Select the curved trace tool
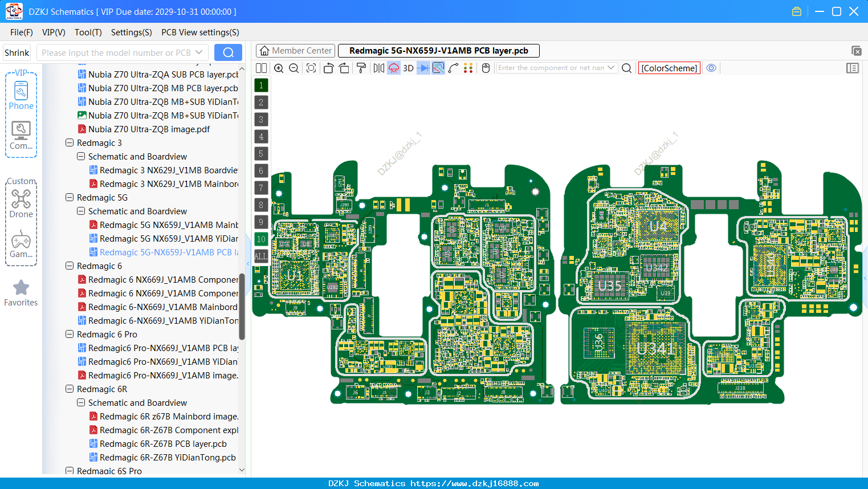This screenshot has width=868, height=489. [x=454, y=68]
